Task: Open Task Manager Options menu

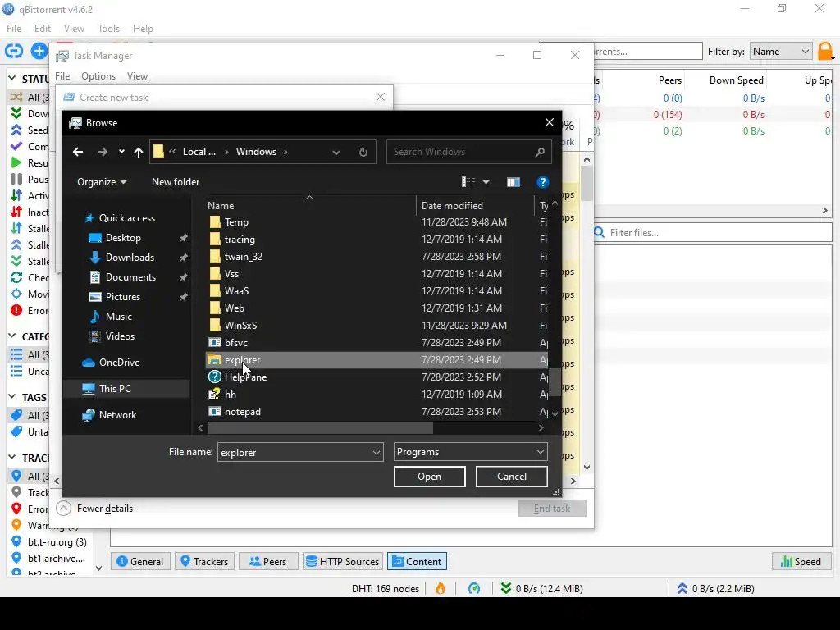Action: tap(98, 76)
